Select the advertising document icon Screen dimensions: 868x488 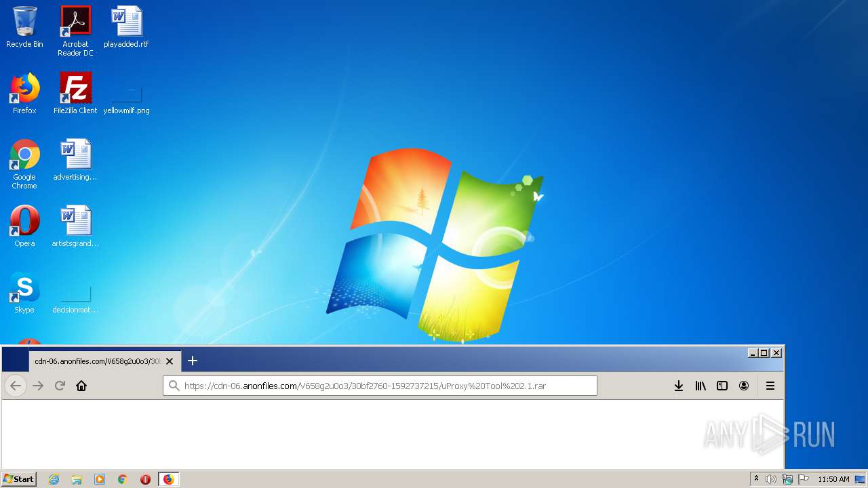pyautogui.click(x=75, y=160)
